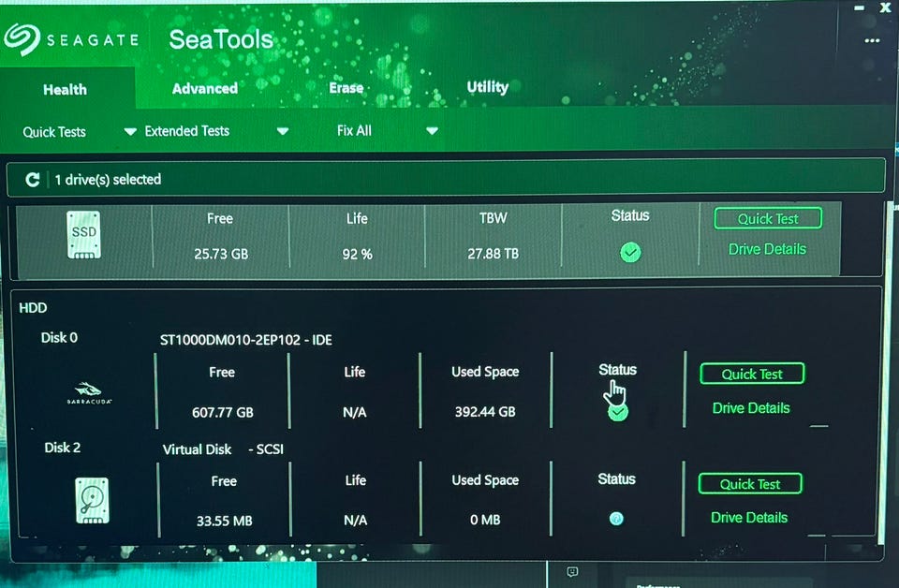Click the refresh drives icon
This screenshot has height=588, width=899.
pos(33,180)
